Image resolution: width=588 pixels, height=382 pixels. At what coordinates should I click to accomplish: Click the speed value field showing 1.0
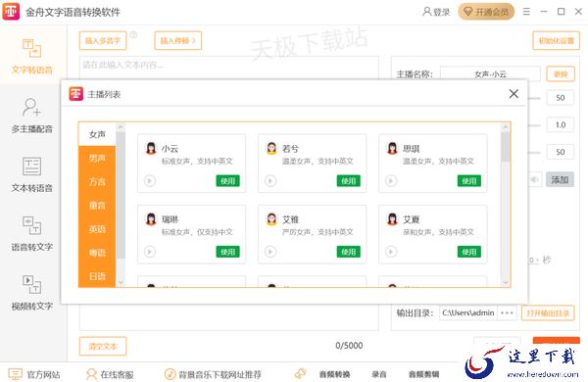point(561,124)
